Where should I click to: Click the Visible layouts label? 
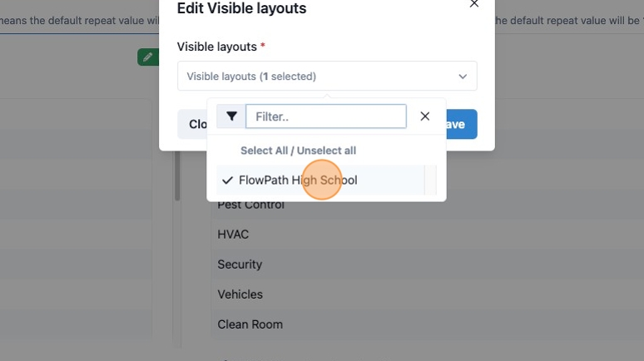pos(217,47)
